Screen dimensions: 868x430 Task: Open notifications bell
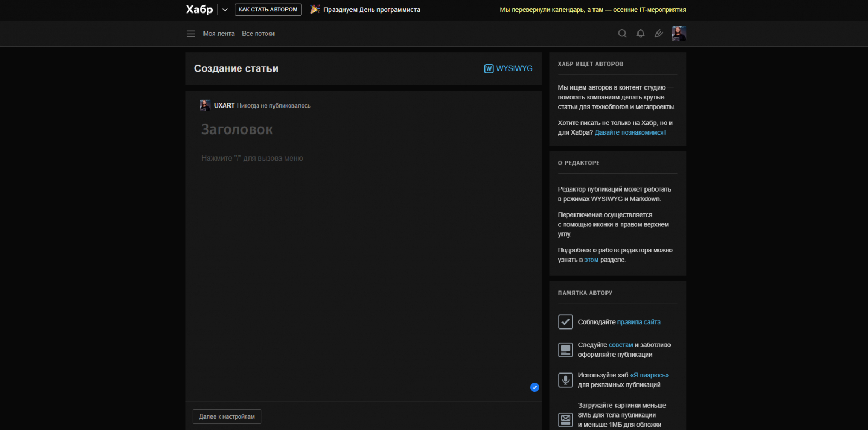pyautogui.click(x=641, y=34)
